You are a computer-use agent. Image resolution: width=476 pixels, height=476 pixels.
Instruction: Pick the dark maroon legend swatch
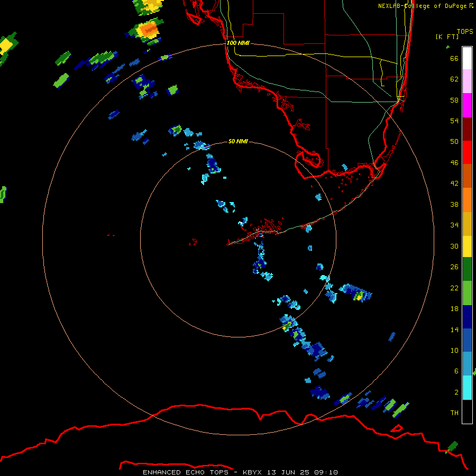click(467, 129)
